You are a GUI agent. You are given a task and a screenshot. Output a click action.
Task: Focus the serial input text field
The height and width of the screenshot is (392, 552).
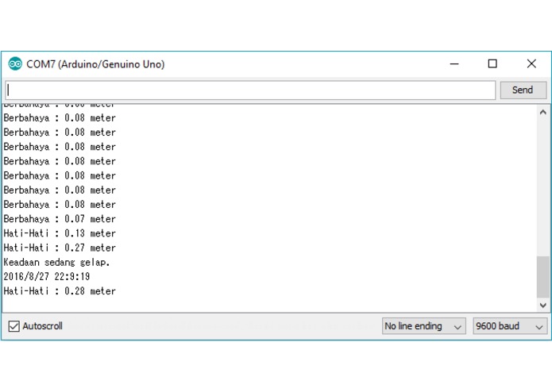[x=250, y=90]
